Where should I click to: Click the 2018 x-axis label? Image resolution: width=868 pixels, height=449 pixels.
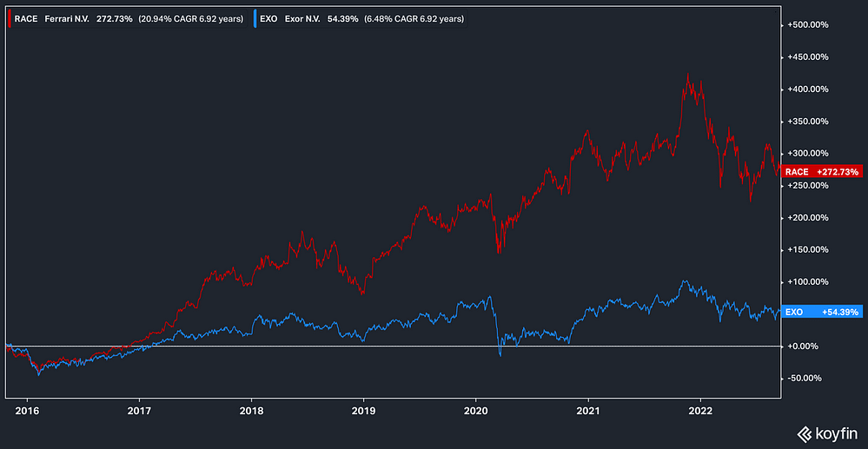pyautogui.click(x=251, y=412)
